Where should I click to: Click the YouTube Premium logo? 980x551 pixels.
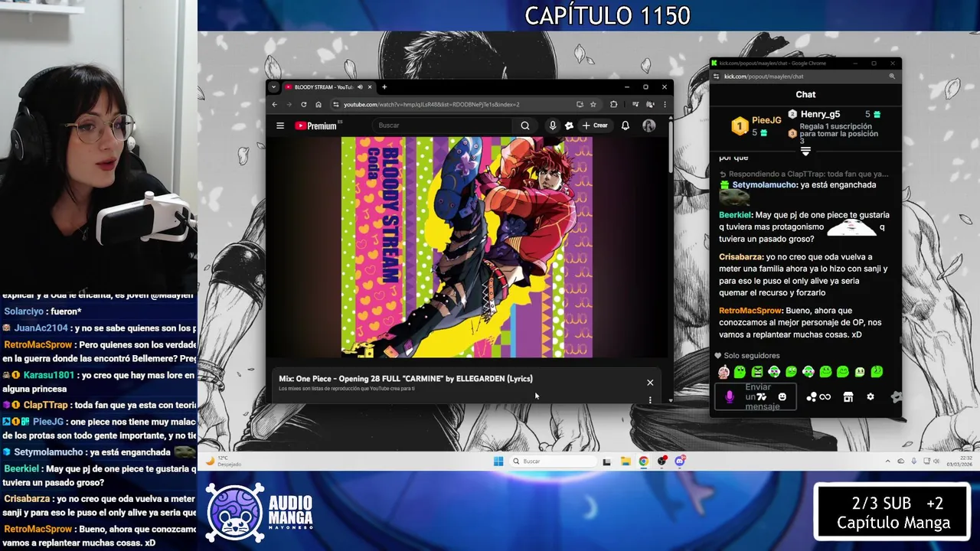(x=316, y=126)
